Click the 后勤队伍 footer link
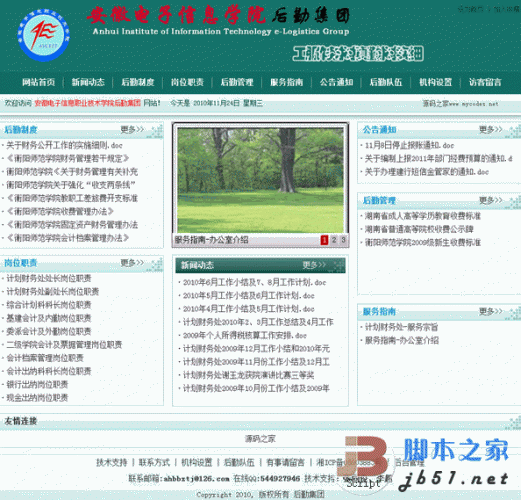The height and width of the screenshot is (500, 521). point(239,462)
